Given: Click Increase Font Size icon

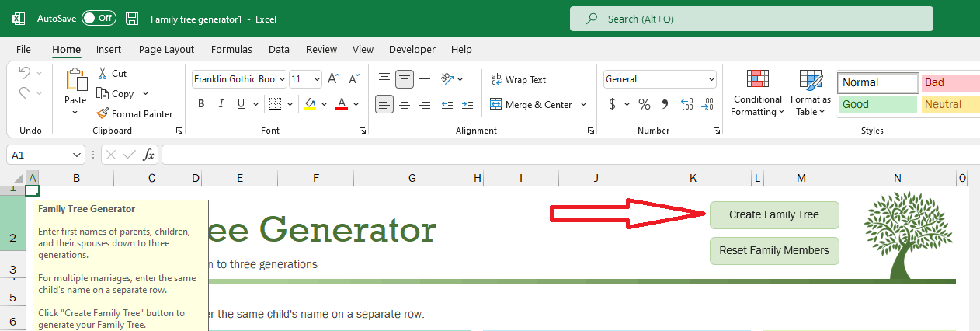Looking at the screenshot, I should pos(333,79).
